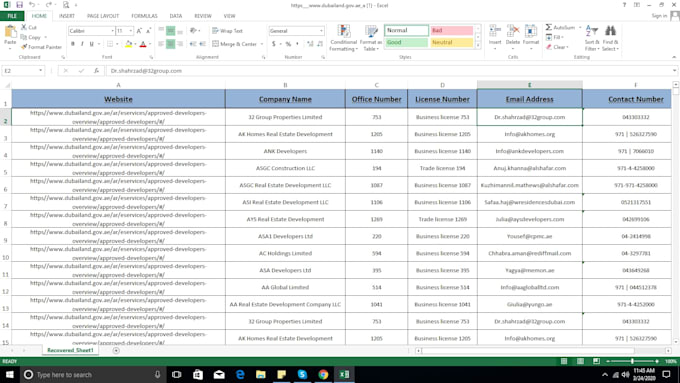
Task: Open Format as Table gallery
Action: pyautogui.click(x=371, y=38)
